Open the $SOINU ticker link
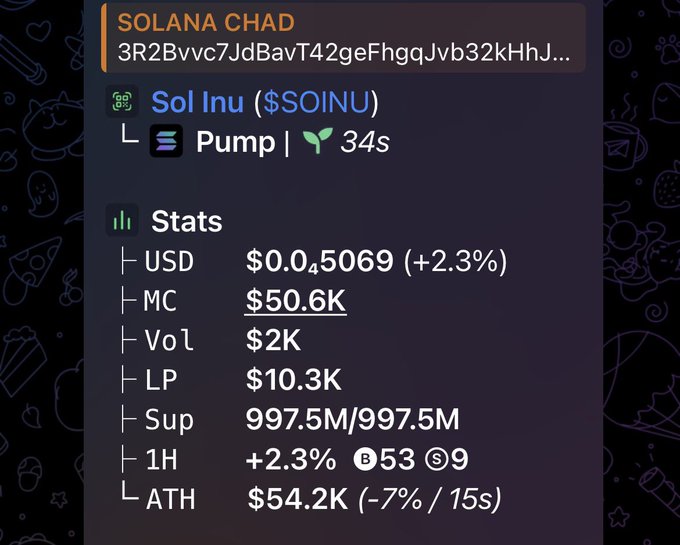This screenshot has height=545, width=680. tap(316, 102)
